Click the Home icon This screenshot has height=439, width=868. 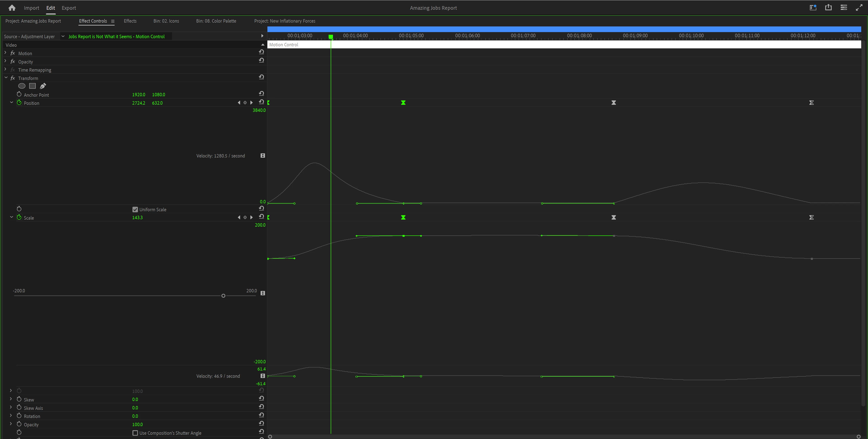point(12,8)
